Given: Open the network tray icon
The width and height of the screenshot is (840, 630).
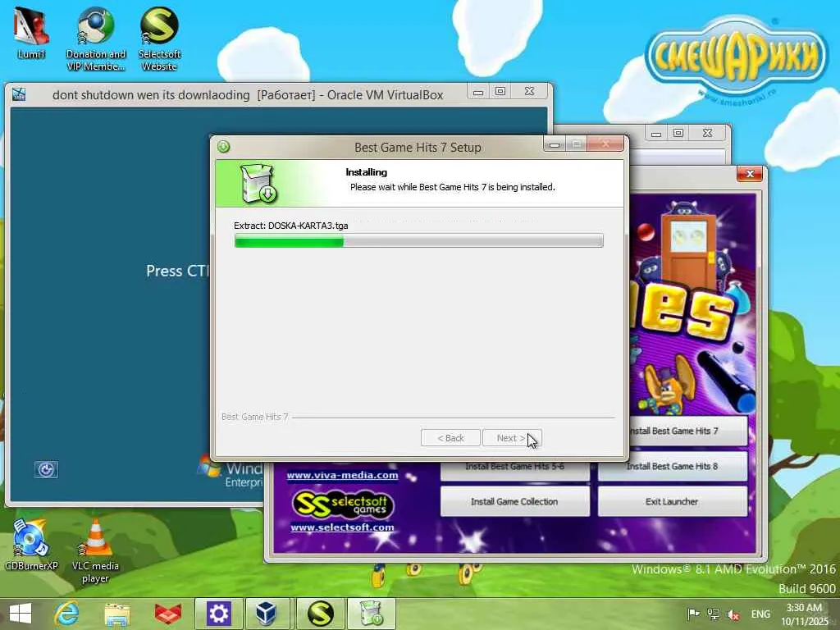Looking at the screenshot, I should (x=713, y=614).
